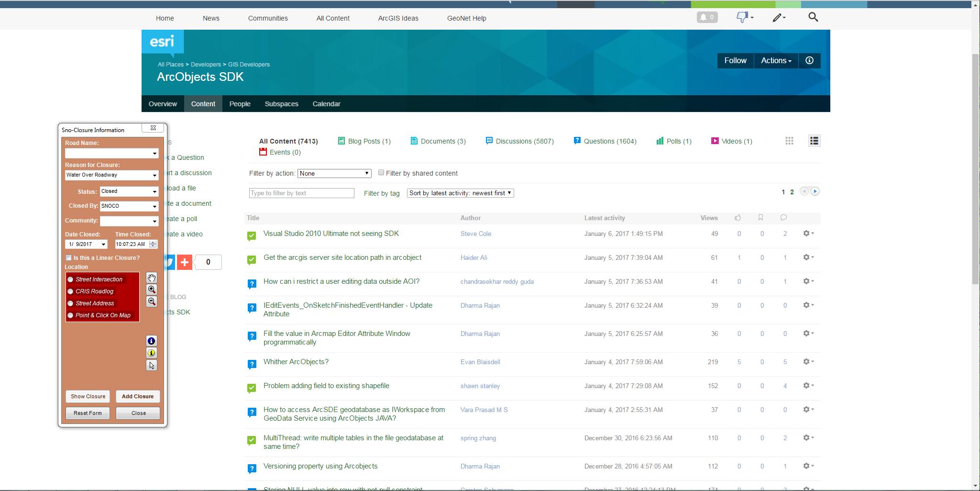The height and width of the screenshot is (491, 980).
Task: Click the Esri logo
Action: pyautogui.click(x=163, y=43)
